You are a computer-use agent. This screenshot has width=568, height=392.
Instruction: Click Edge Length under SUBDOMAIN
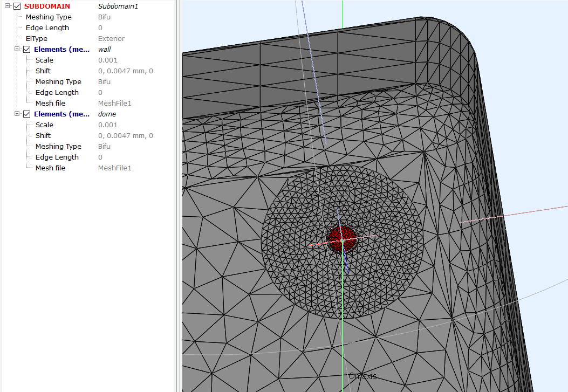pos(47,28)
